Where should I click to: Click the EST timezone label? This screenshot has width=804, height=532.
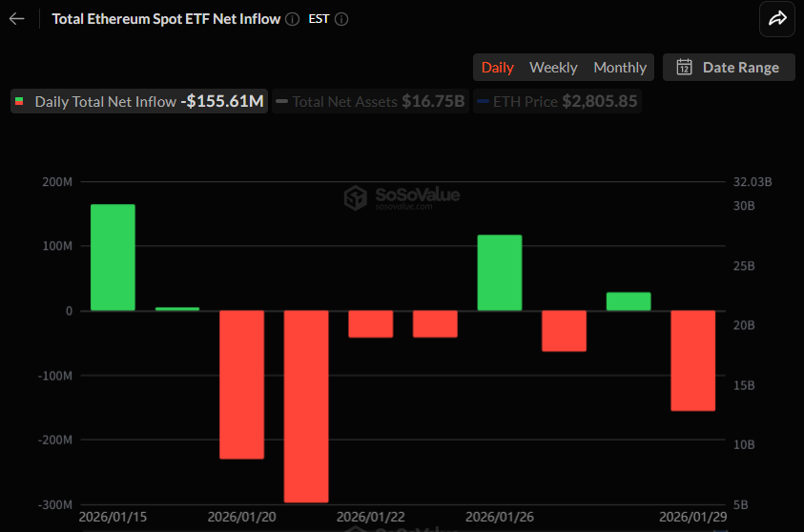319,19
